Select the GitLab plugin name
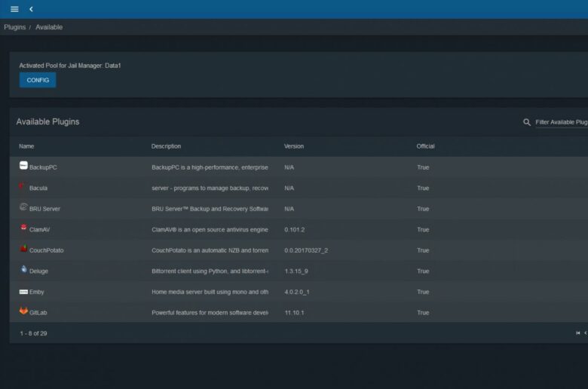Viewport: 588px width, 389px height. (x=38, y=312)
